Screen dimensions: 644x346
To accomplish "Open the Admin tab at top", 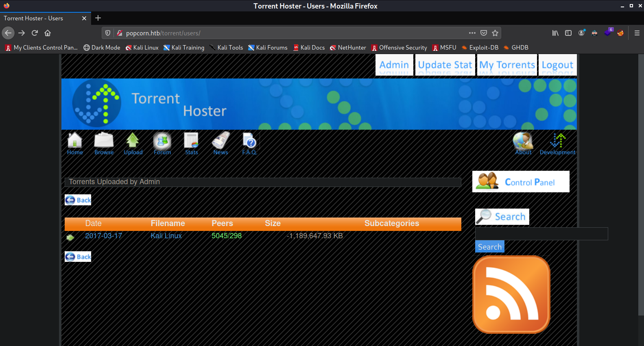I will click(x=394, y=65).
